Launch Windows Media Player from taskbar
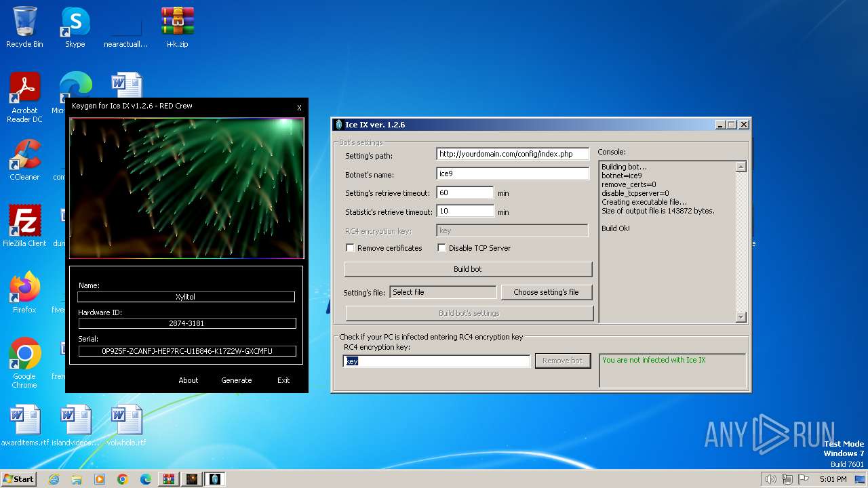Screen dimensions: 868x488 (x=100, y=479)
